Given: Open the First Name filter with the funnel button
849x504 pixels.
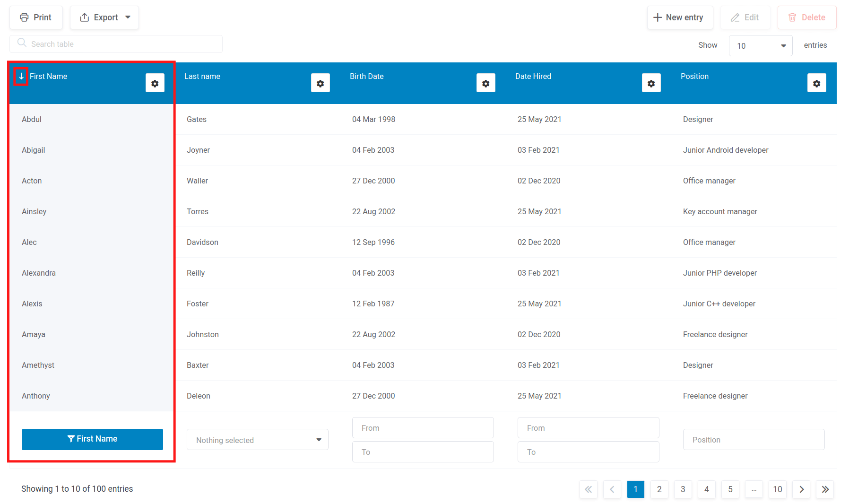Looking at the screenshot, I should click(92, 439).
